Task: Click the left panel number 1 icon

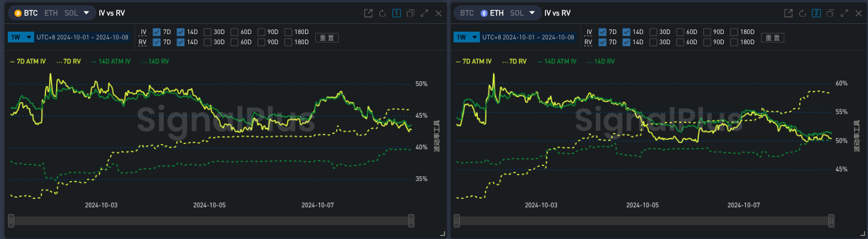Action: pos(396,13)
